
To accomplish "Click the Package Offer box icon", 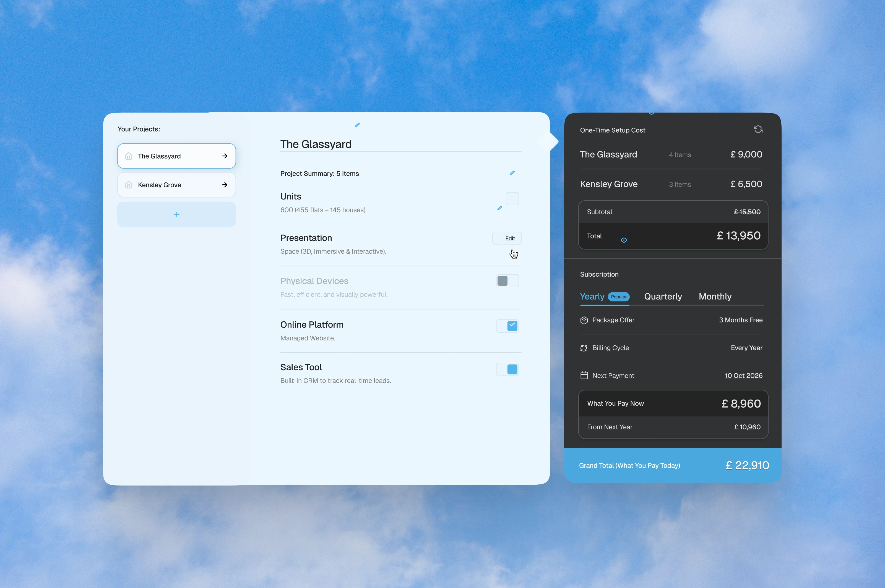I will [x=584, y=320].
